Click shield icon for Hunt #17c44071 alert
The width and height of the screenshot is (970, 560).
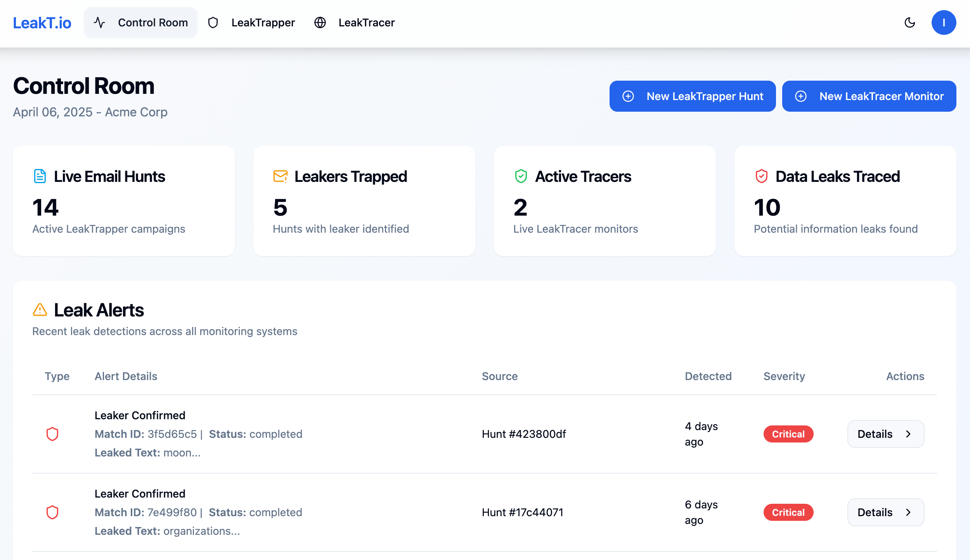pos(52,512)
